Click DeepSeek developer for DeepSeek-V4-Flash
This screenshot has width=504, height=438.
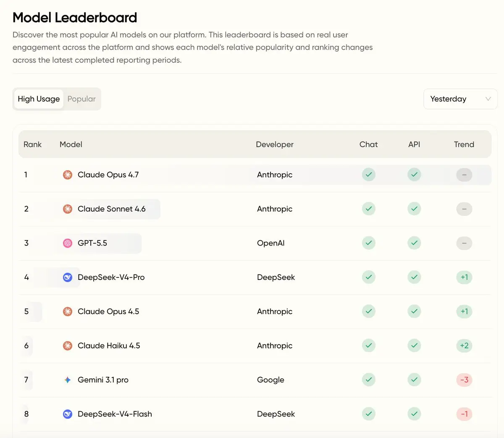click(276, 414)
